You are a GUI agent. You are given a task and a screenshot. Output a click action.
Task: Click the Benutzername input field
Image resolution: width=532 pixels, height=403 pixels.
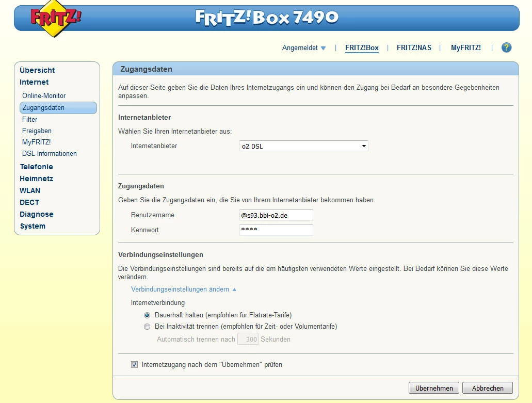[276, 215]
